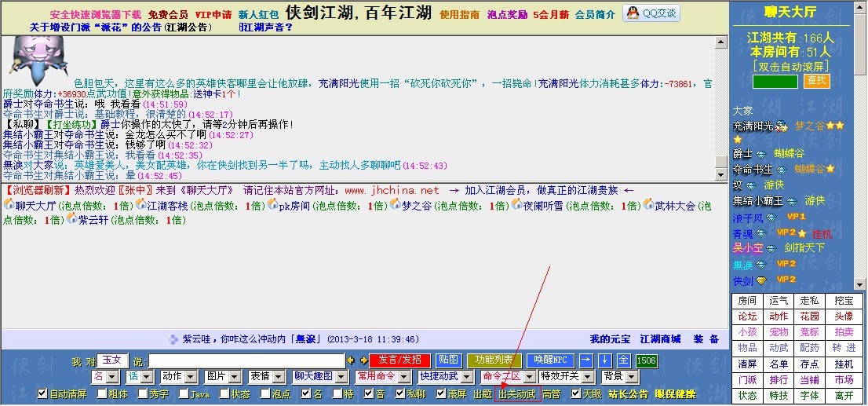Click the house icon beside 江湖客栈 room
The width and height of the screenshot is (868, 406).
(x=140, y=204)
